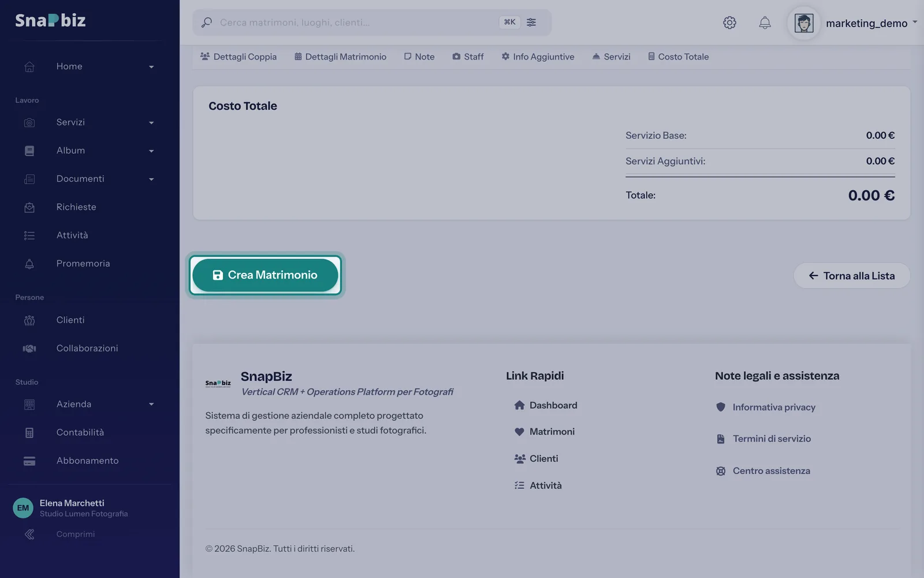Click the ⌘K shortcut badge
The image size is (924, 578).
(509, 22)
